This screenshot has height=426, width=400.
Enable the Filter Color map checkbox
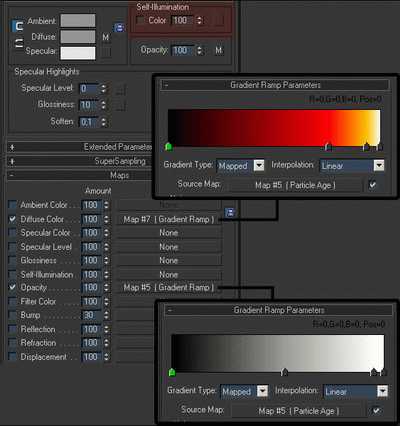(12, 301)
